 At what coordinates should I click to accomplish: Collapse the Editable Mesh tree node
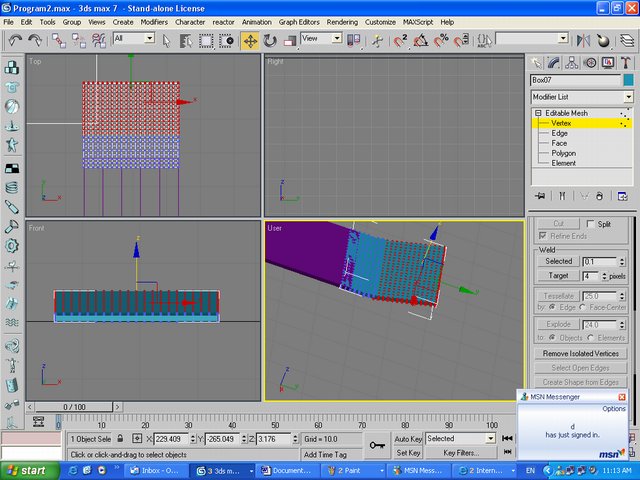coord(538,113)
